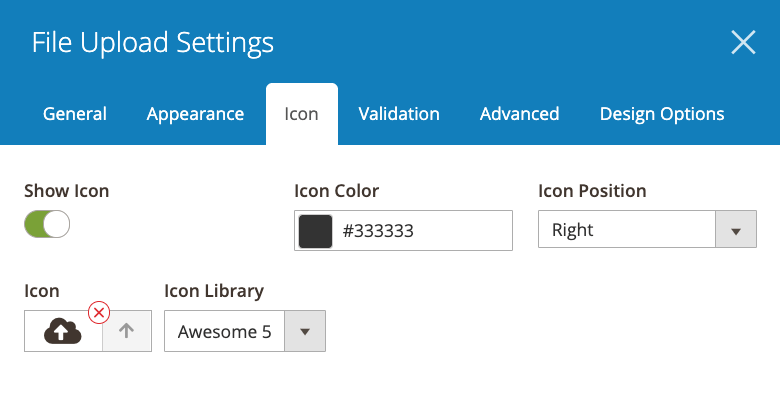The width and height of the screenshot is (780, 400).
Task: Go to the Validation tab
Action: [399, 114]
